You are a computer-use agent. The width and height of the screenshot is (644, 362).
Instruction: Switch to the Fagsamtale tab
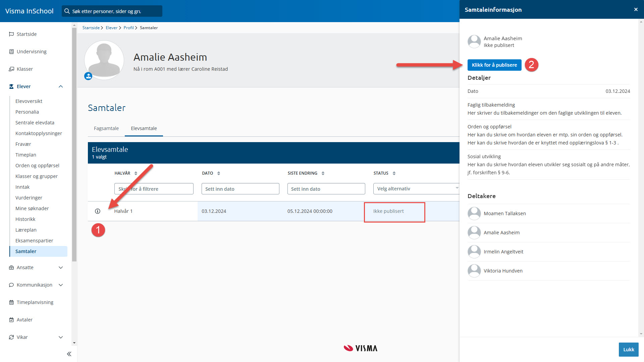click(106, 128)
